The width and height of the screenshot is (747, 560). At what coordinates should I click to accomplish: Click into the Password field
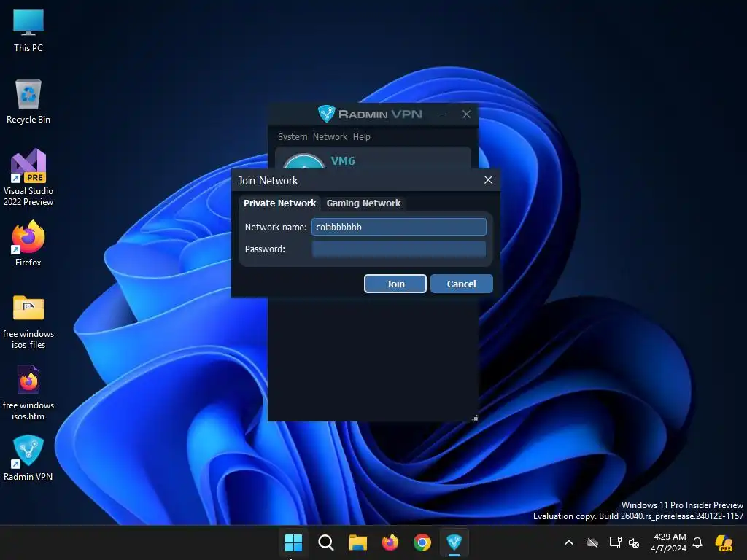pyautogui.click(x=399, y=249)
